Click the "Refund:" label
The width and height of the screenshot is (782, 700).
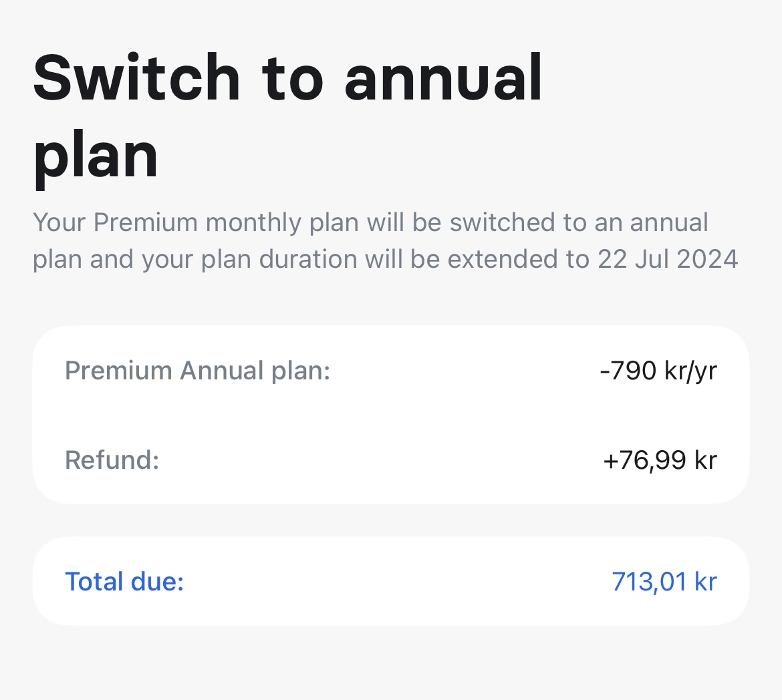pos(112,460)
